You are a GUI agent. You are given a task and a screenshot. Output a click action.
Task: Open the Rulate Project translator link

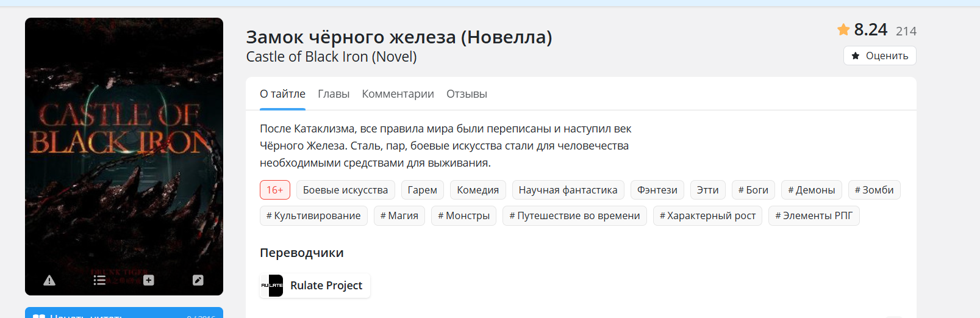326,286
